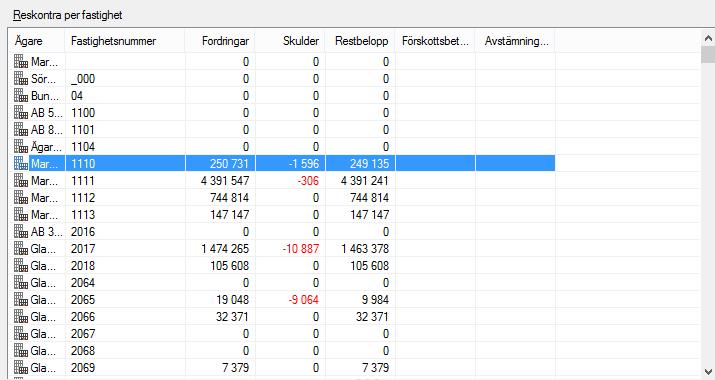Screen dimensions: 715x380
Task: Click the building icon in row 1110
Action: [x=21, y=163]
